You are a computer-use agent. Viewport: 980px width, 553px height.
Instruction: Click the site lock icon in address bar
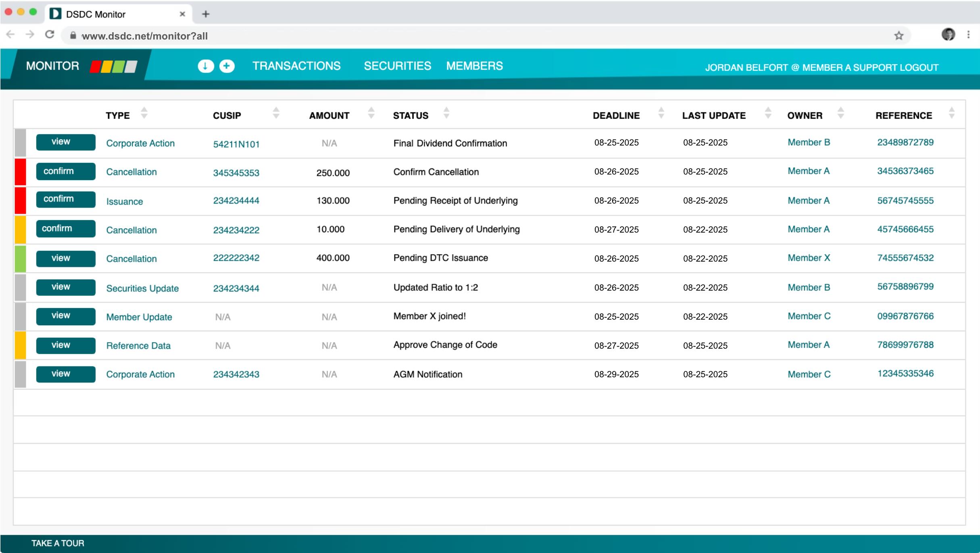(x=73, y=36)
